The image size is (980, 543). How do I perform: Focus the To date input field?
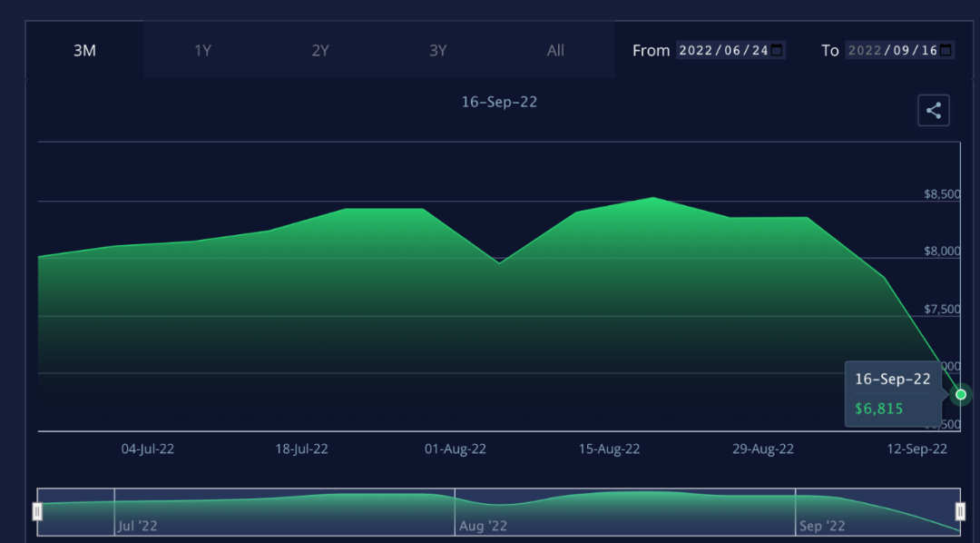(x=892, y=50)
